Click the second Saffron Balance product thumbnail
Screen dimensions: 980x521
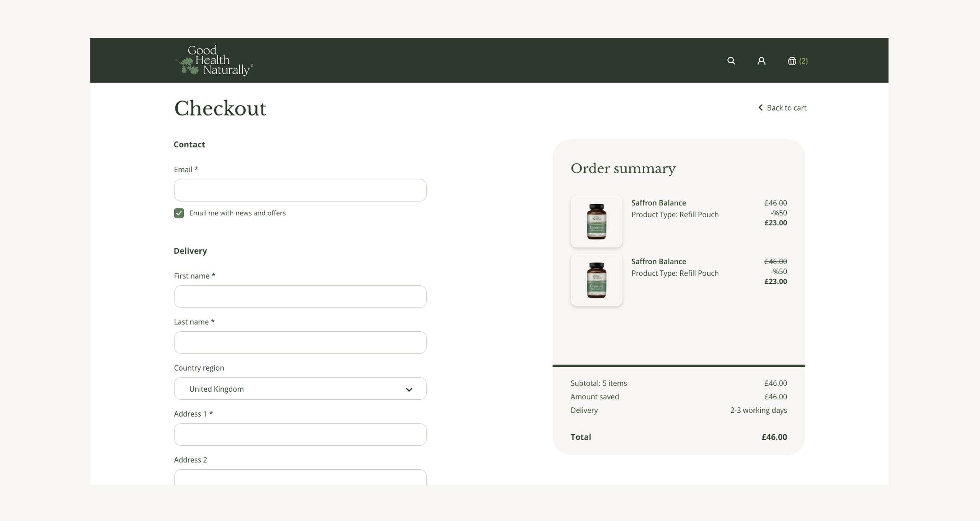coord(596,280)
